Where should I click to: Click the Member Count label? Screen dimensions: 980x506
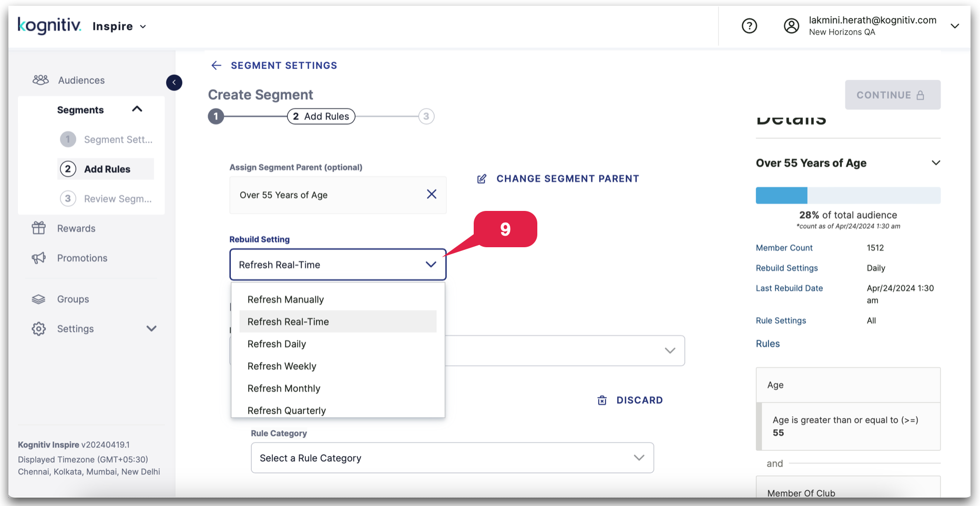click(x=784, y=248)
